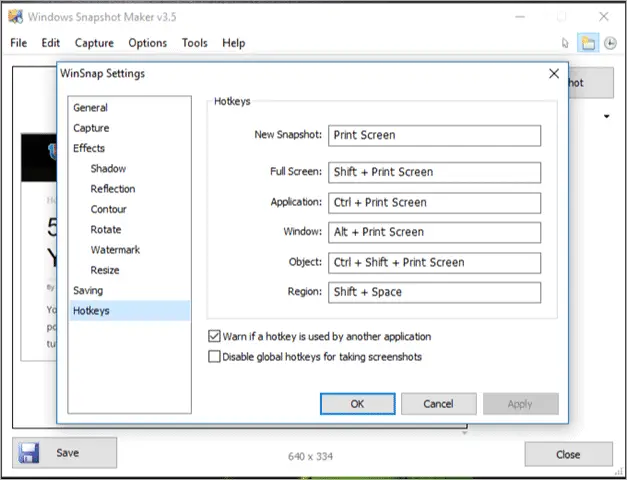
Task: Open Reflection effect settings
Action: (x=113, y=189)
